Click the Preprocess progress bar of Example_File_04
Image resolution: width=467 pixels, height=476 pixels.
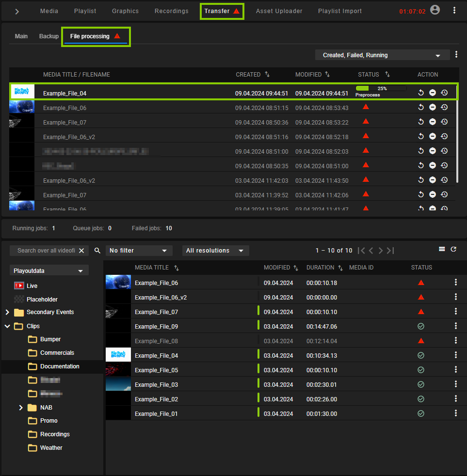pyautogui.click(x=382, y=88)
